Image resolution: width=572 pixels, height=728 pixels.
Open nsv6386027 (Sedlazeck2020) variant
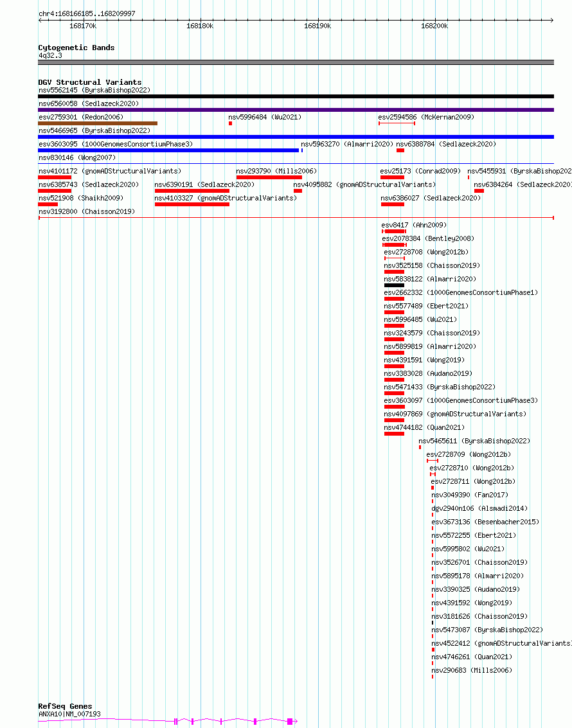click(431, 198)
